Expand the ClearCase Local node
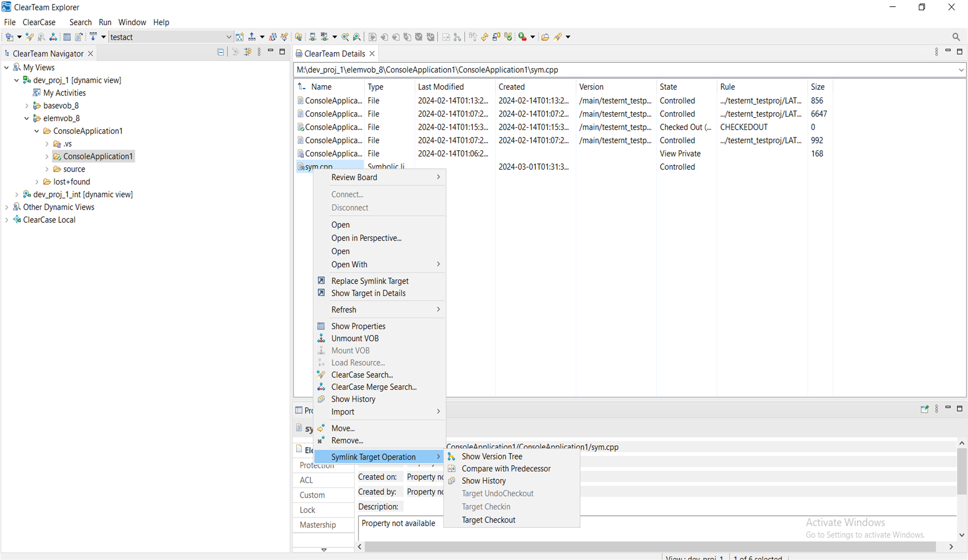The width and height of the screenshot is (968, 560). pyautogui.click(x=7, y=220)
